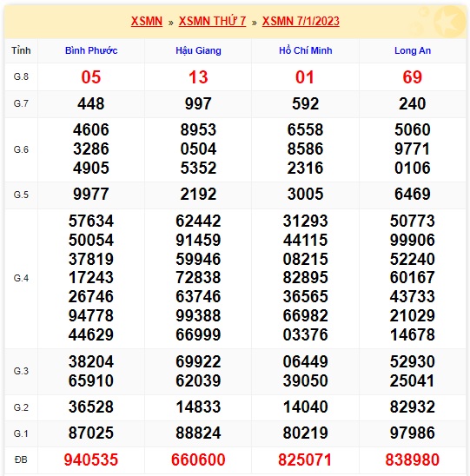Image resolution: width=470 pixels, height=476 pixels.
Task: Click the G.7 row label
Action: click(x=21, y=104)
